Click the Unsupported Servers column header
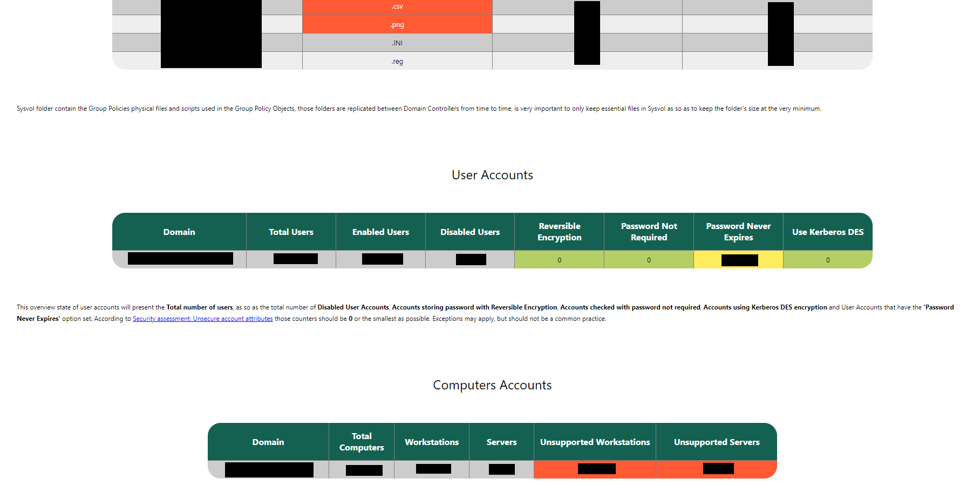980x485 pixels. 717,442
